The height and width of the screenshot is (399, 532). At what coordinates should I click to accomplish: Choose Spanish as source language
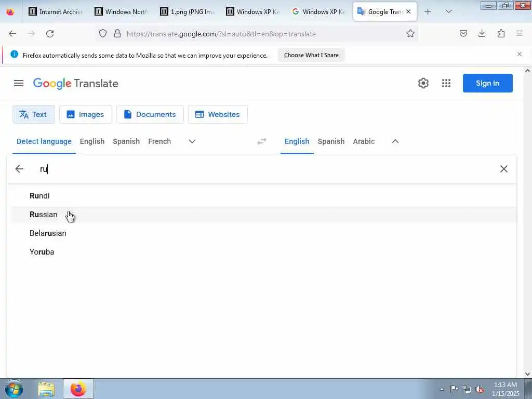pyautogui.click(x=126, y=141)
